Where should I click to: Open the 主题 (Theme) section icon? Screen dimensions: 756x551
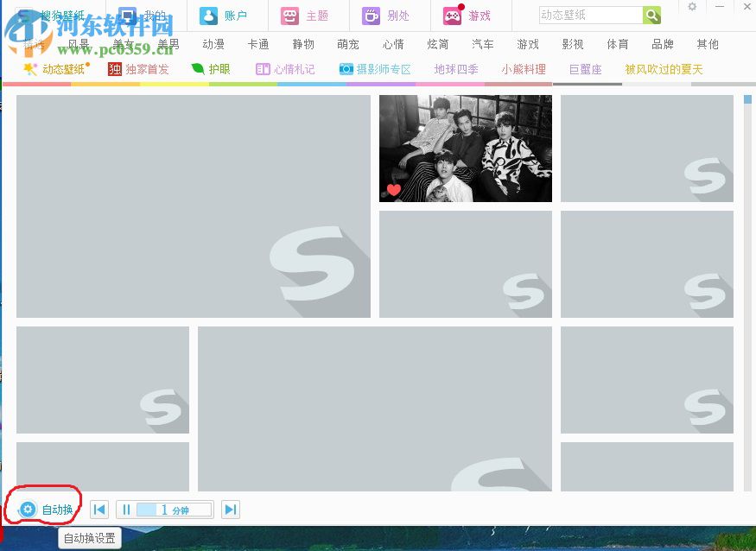tap(289, 15)
